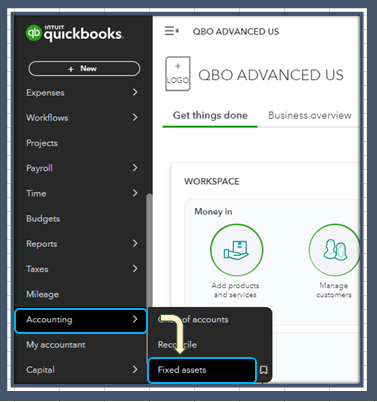Expand the Workflows menu chevron
Image resolution: width=377 pixels, height=402 pixels.
135,117
